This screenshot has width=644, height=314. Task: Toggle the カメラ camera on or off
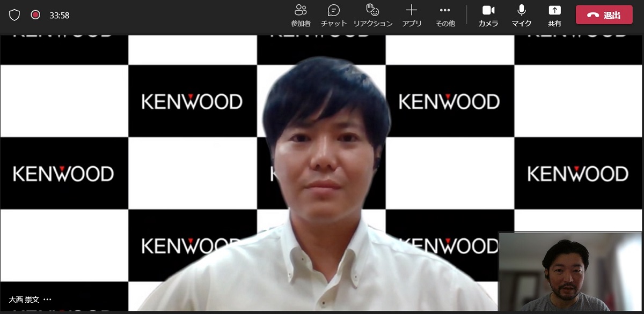tap(488, 16)
